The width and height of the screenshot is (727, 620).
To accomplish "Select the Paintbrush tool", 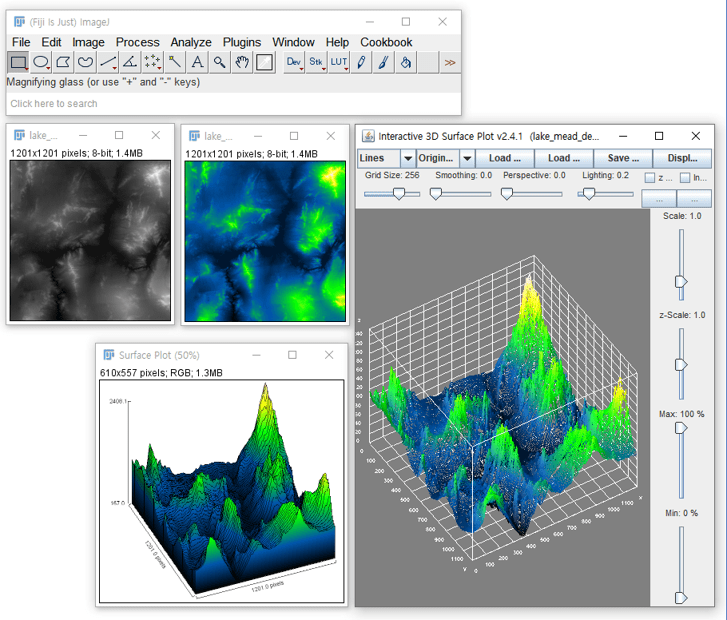I will point(383,62).
